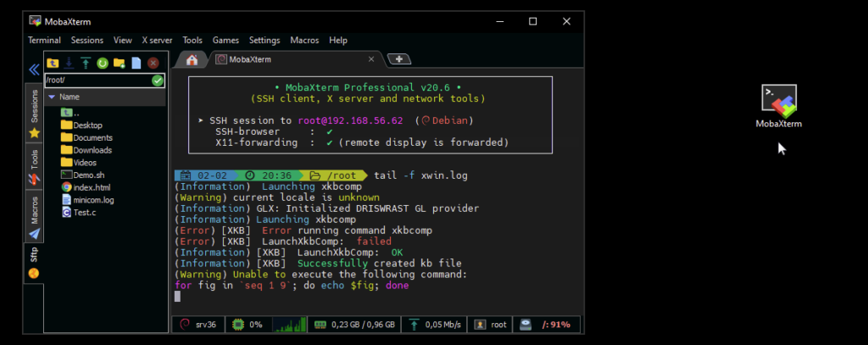This screenshot has width=868, height=345.
Task: Open a new tab with the plus button
Action: click(x=399, y=59)
